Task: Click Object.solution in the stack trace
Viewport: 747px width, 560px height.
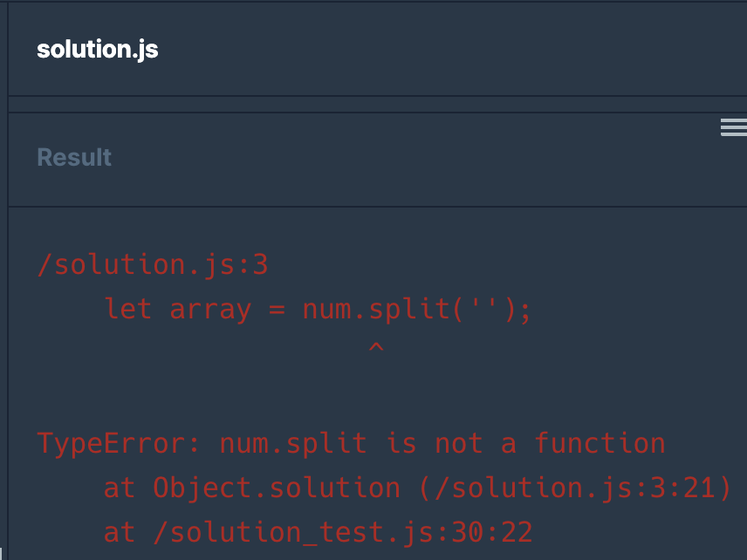Action: pyautogui.click(x=277, y=488)
